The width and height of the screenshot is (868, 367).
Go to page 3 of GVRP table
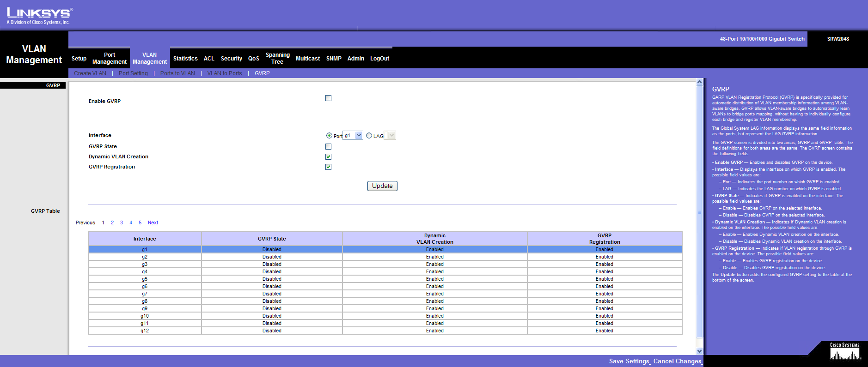pyautogui.click(x=122, y=223)
